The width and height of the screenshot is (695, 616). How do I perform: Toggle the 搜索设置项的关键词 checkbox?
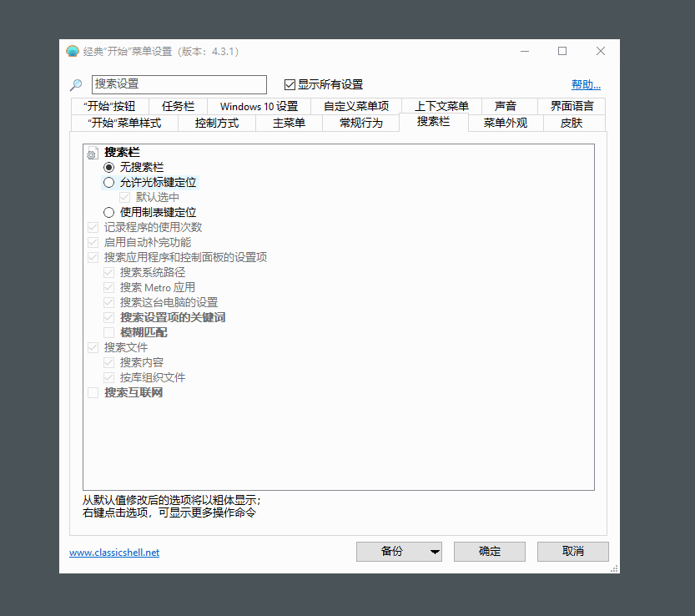coord(109,317)
